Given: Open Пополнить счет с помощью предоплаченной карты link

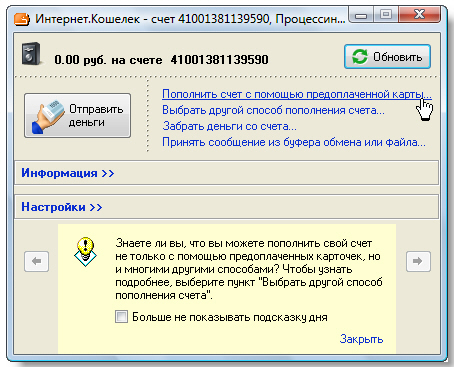Looking at the screenshot, I should click(x=297, y=94).
